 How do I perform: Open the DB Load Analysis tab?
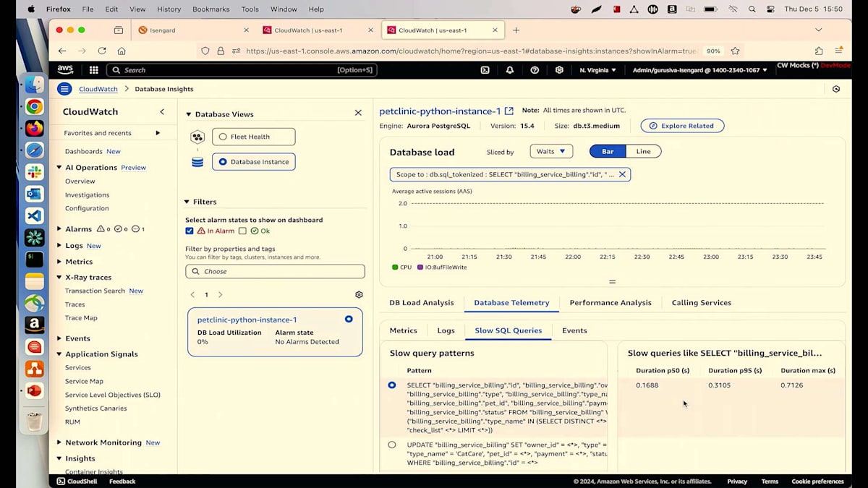point(422,303)
